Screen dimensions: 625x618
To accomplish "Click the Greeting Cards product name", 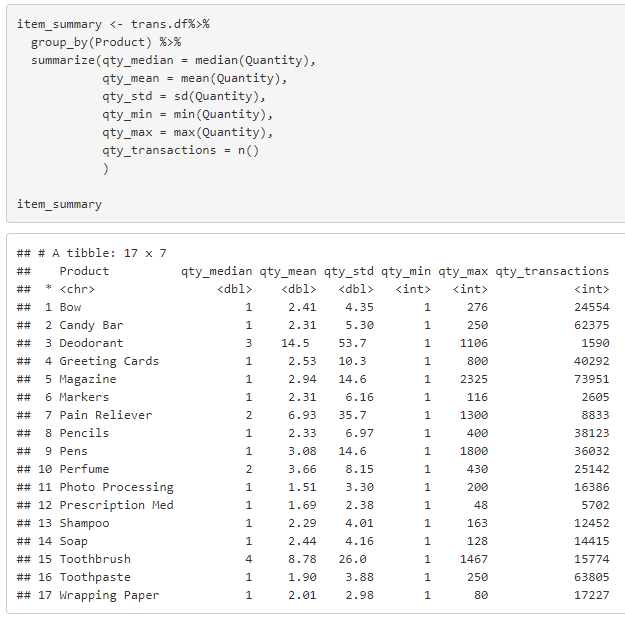I will pos(109,361).
